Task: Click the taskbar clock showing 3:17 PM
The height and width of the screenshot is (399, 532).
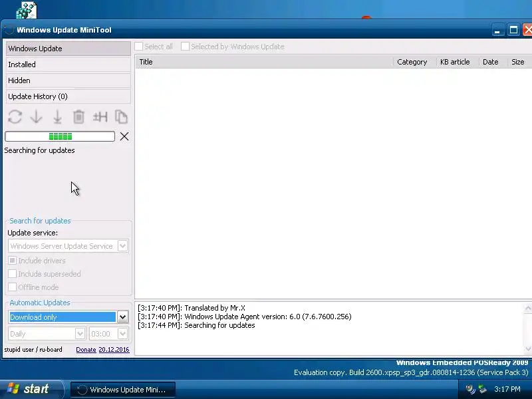Action: click(x=507, y=389)
